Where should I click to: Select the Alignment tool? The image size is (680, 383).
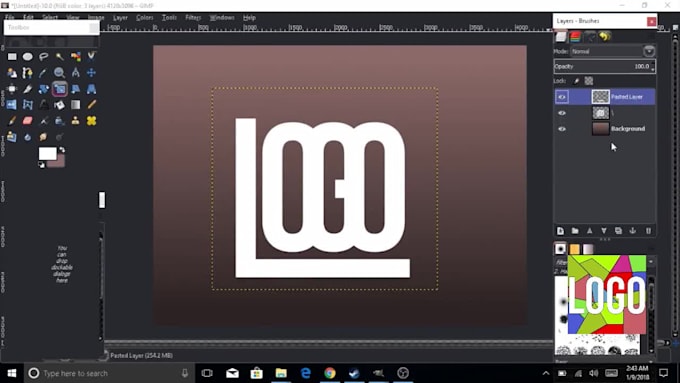tap(12, 89)
